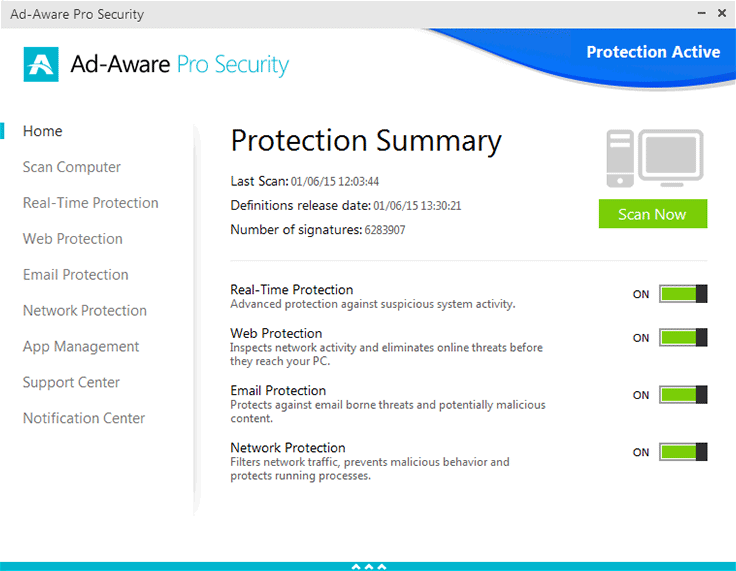Click the Ad-Aware logo icon
This screenshot has height=571, width=736.
[x=41, y=65]
